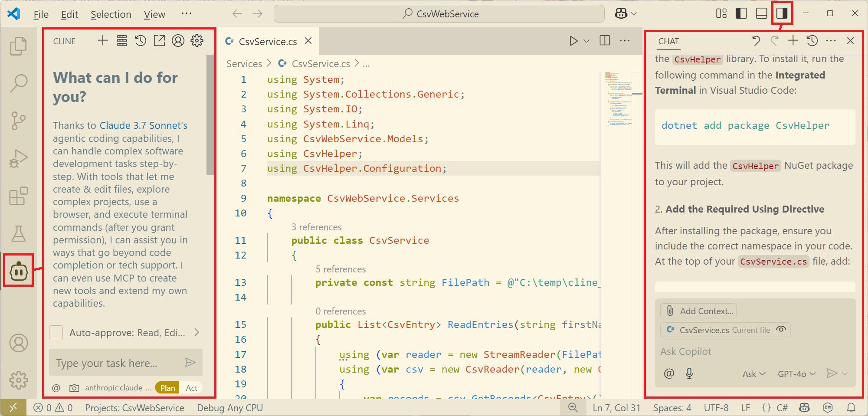Screen dimensions: 868x416
Task: Split the editor to the right
Action: 605,41
